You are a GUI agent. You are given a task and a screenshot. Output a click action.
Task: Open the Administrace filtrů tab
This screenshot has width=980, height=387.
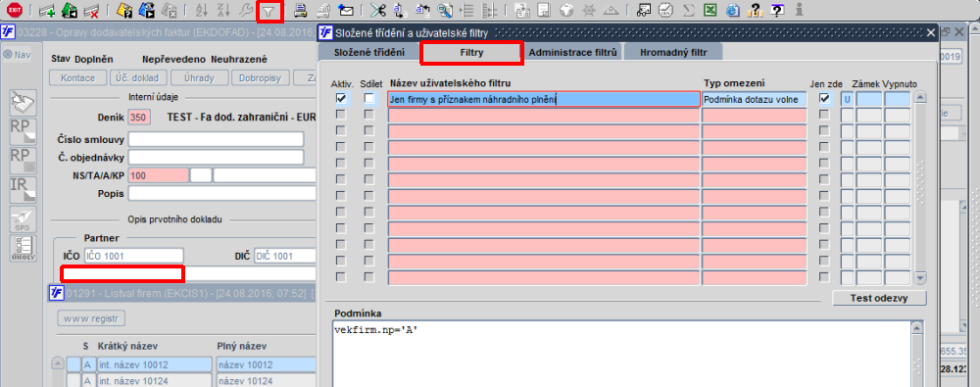click(572, 53)
